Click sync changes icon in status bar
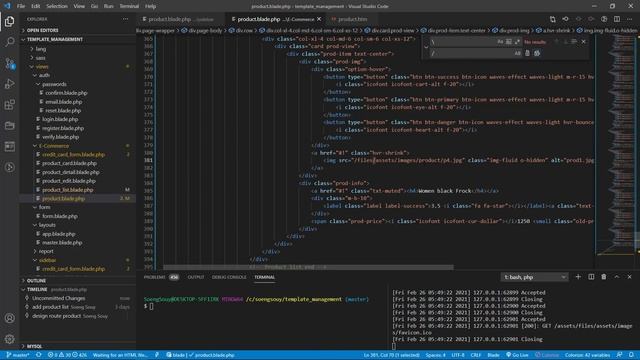Viewport: 640px width, 360px height. (x=39, y=355)
